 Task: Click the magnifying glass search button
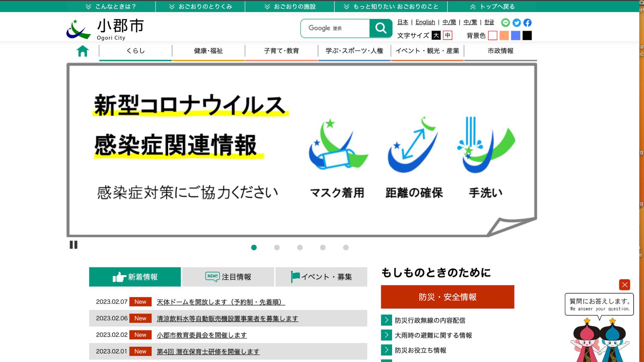(381, 28)
